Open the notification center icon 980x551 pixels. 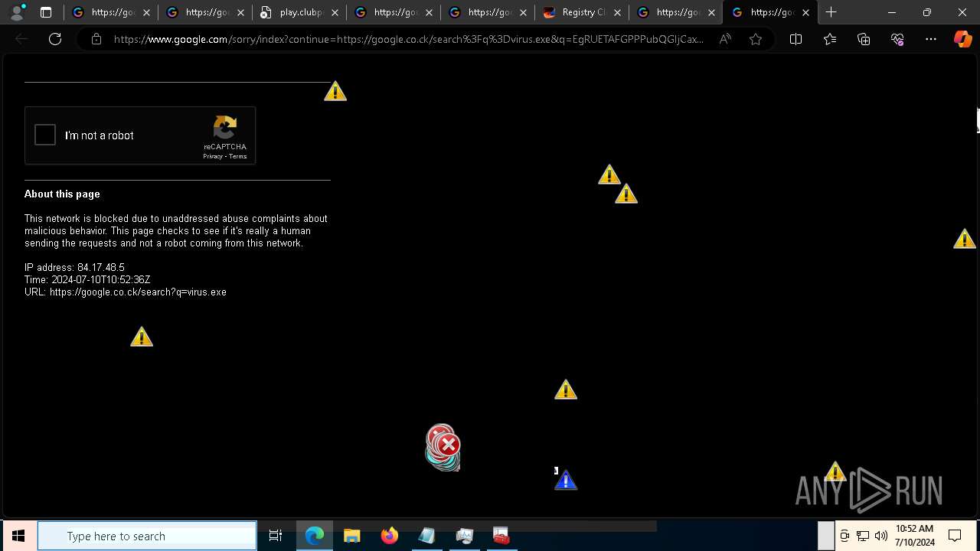tap(955, 536)
